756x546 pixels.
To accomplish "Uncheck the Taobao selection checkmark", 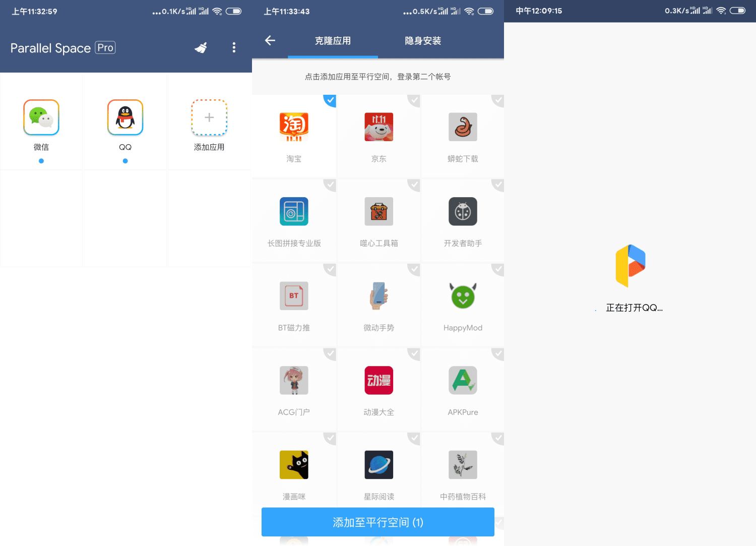I will tap(330, 101).
